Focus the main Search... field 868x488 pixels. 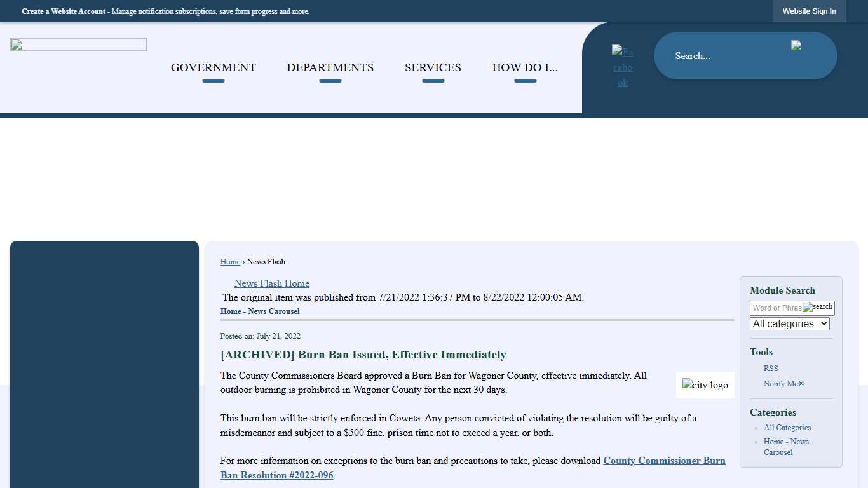724,56
